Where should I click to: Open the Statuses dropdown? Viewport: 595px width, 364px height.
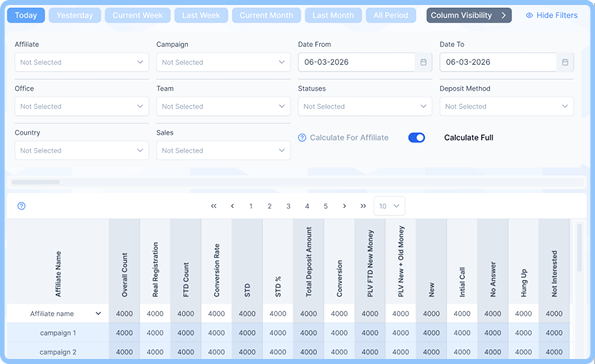[x=365, y=107]
